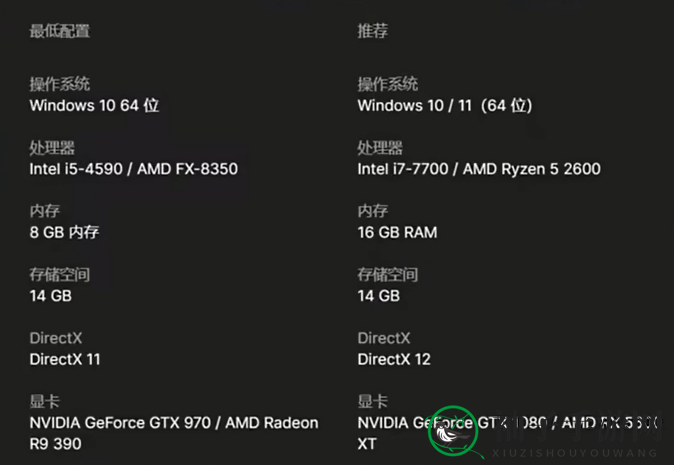Click the recommended NVIDIA GeForce GTX 1080 text

click(452, 422)
